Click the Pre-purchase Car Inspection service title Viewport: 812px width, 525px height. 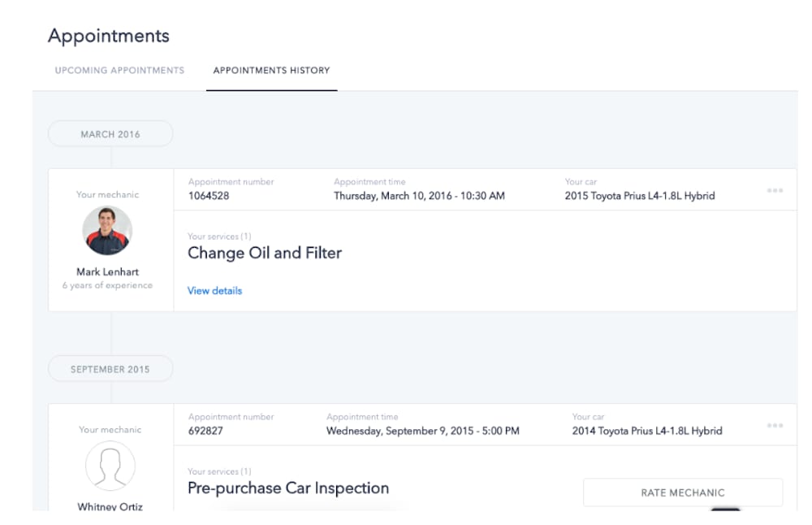coord(288,488)
